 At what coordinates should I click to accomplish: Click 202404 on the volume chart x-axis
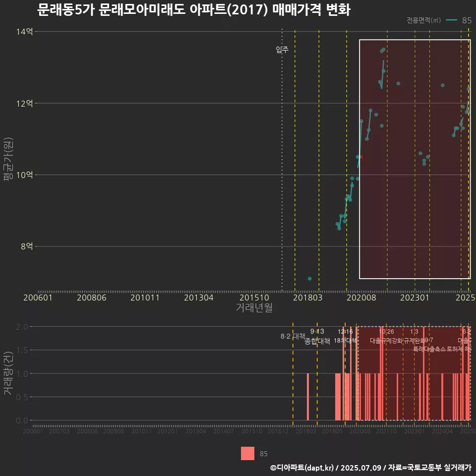pos(442,431)
